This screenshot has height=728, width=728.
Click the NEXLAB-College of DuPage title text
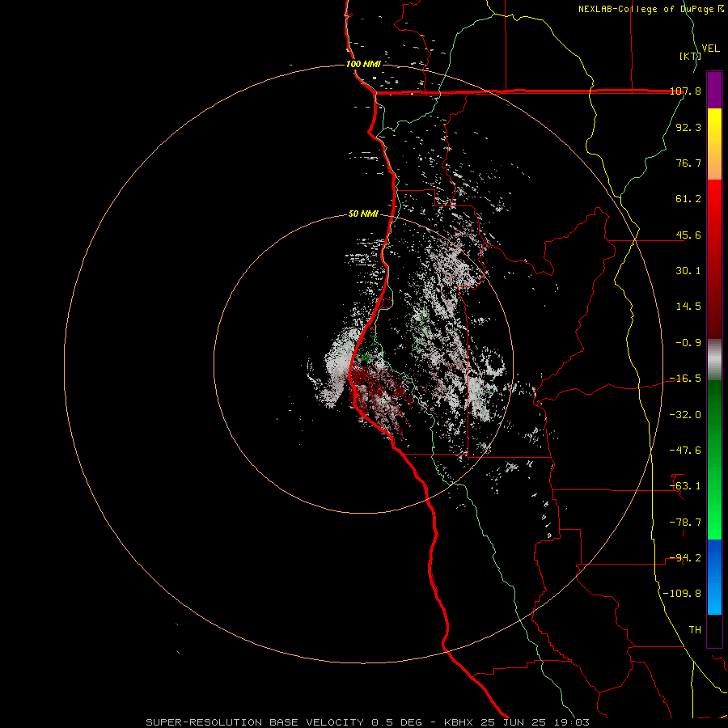click(650, 9)
